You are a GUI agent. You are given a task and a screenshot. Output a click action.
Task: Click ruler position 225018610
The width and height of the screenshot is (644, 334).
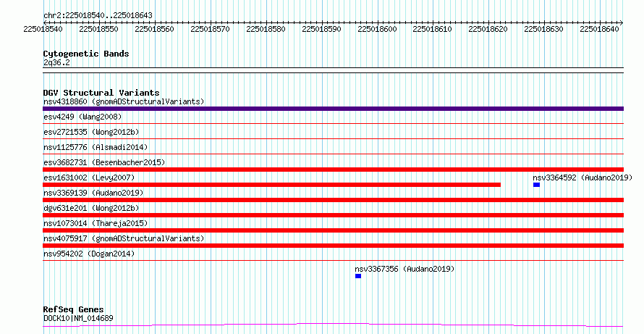433,29
